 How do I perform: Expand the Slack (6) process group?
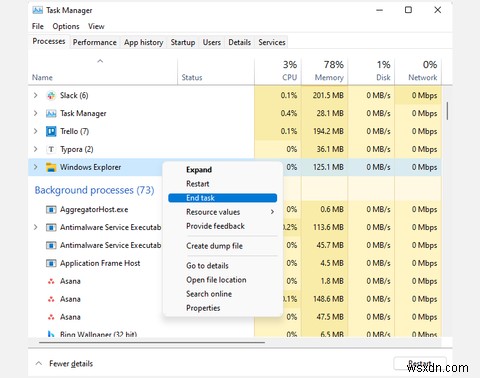click(36, 96)
